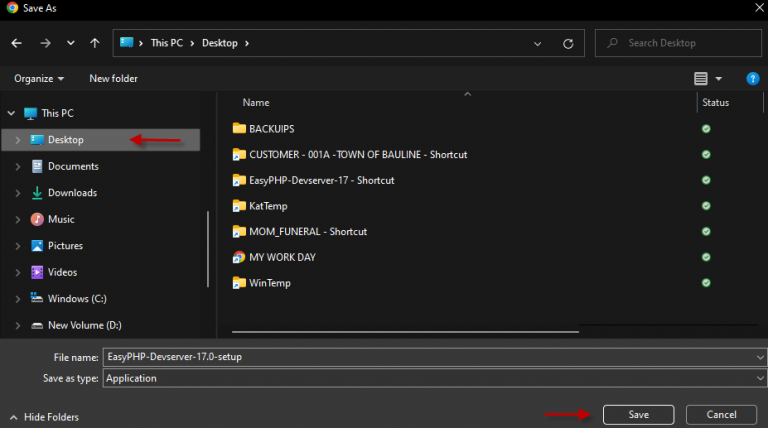Image resolution: width=768 pixels, height=428 pixels.
Task: Go forward using the forward arrow
Action: pyautogui.click(x=45, y=43)
